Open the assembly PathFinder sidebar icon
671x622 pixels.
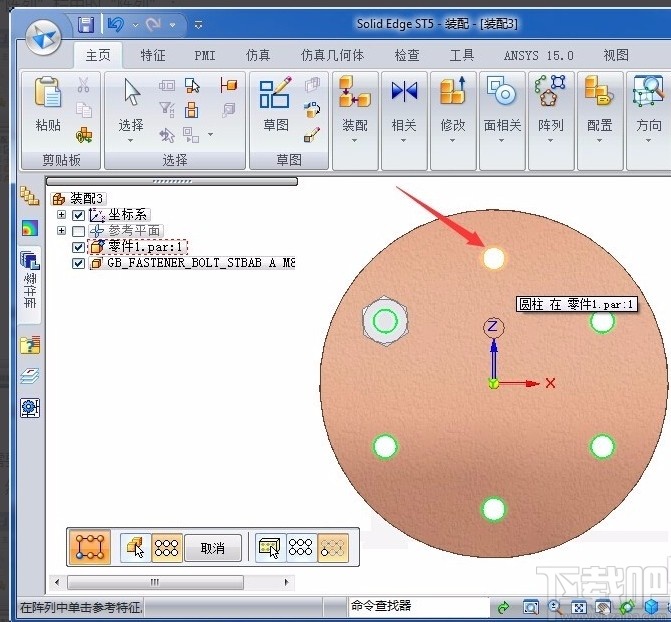tap(29, 196)
